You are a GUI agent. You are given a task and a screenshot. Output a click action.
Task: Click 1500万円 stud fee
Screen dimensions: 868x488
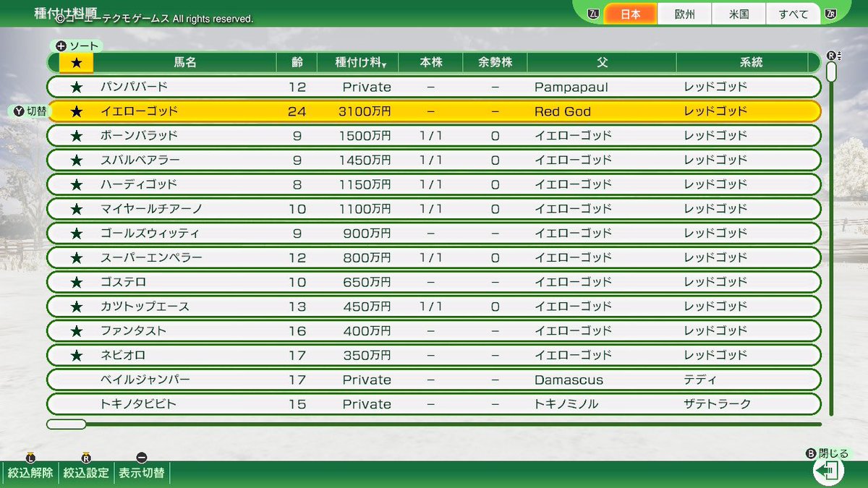point(365,136)
